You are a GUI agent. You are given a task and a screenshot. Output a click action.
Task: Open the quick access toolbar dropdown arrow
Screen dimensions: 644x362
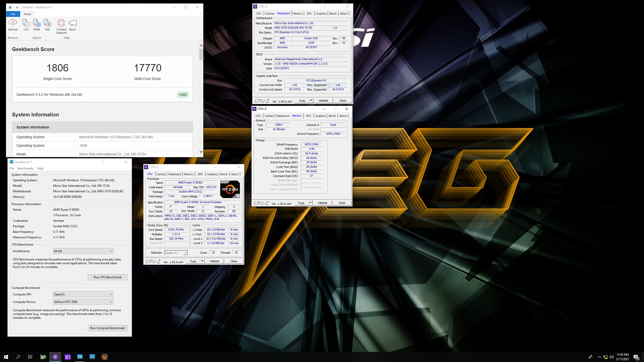point(17,7)
